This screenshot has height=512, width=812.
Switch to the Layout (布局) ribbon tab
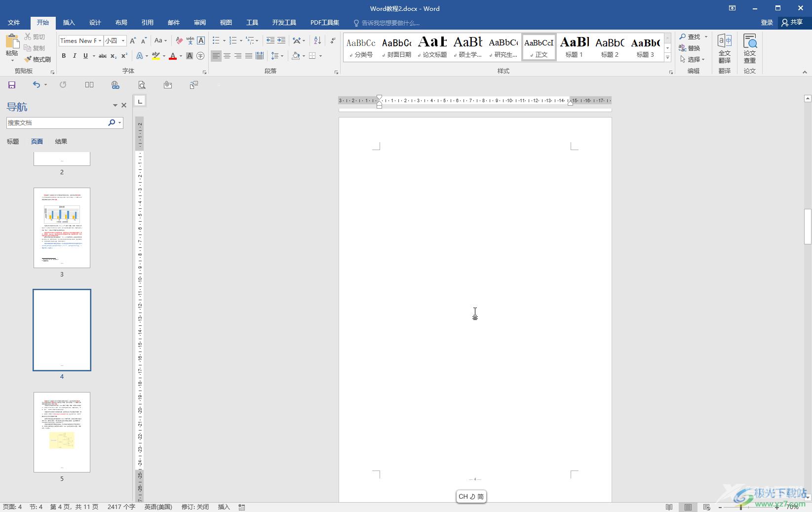pos(121,23)
